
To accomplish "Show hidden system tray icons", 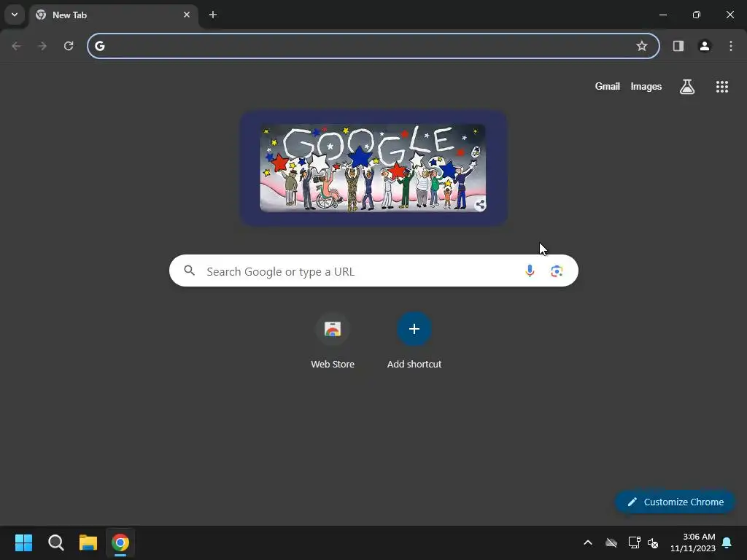I will [588, 542].
